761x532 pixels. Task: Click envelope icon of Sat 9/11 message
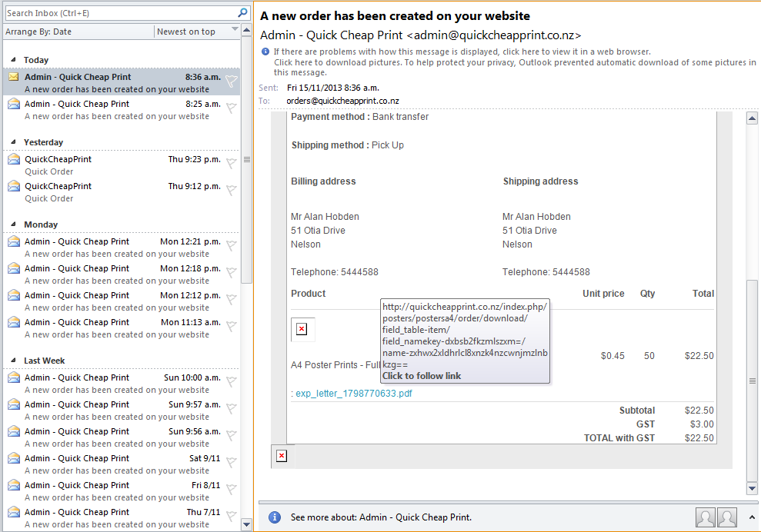(x=14, y=457)
